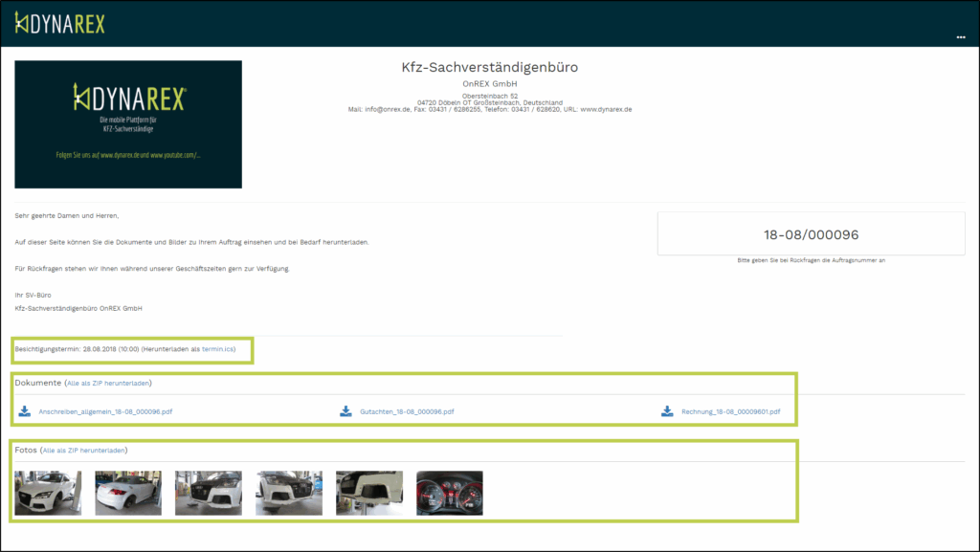The height and width of the screenshot is (552, 980).
Task: View fifth photo of bumper on stand
Action: point(369,493)
